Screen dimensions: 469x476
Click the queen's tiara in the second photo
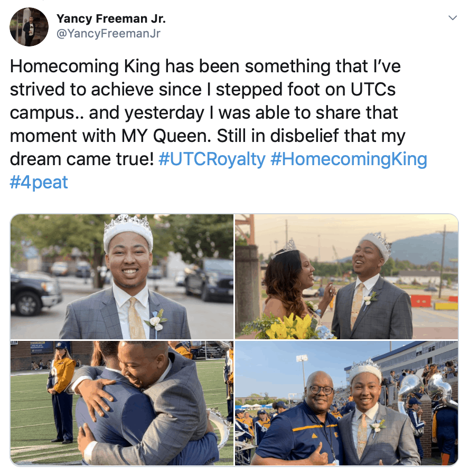pos(286,247)
